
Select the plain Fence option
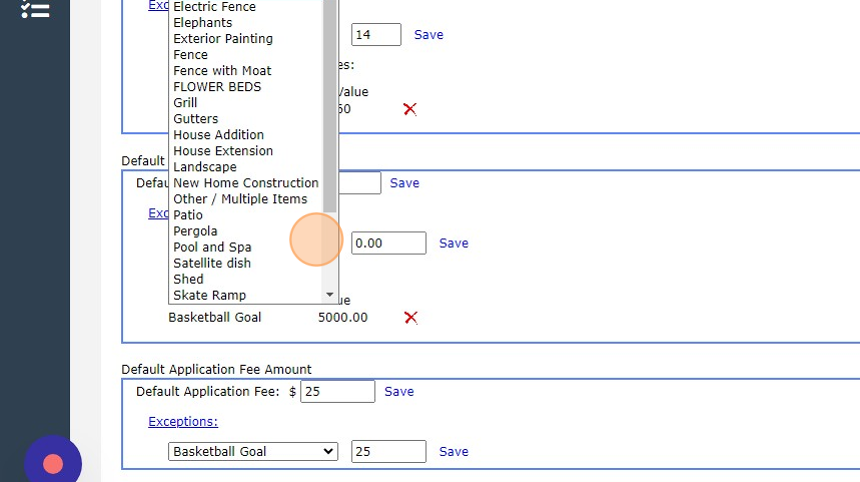tap(190, 55)
